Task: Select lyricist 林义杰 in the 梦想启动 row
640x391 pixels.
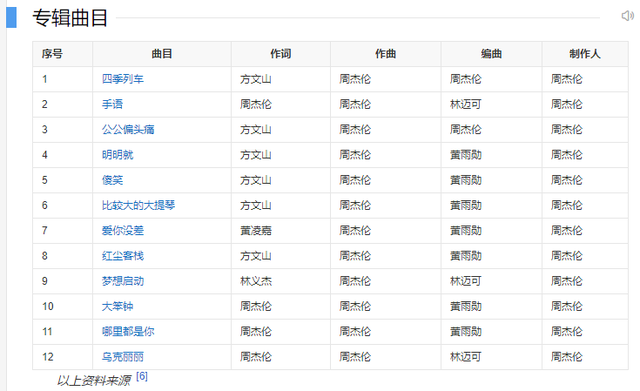Action: (256, 281)
